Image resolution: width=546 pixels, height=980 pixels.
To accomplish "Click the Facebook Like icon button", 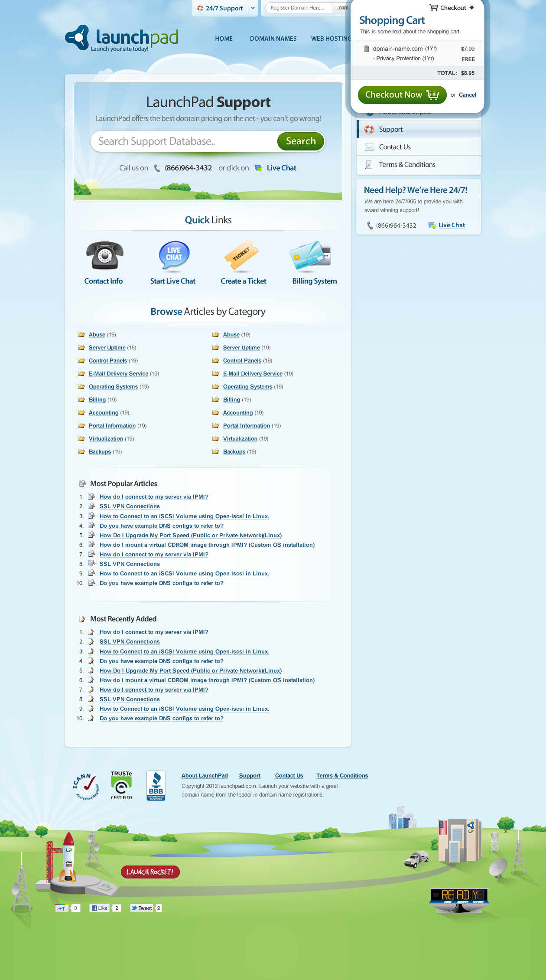I will click(99, 908).
